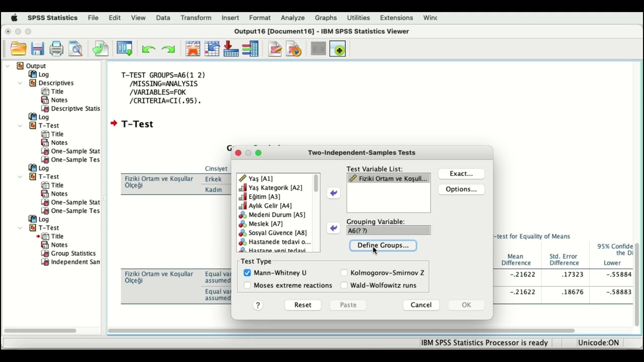Open the Graphs menu

pyautogui.click(x=326, y=18)
